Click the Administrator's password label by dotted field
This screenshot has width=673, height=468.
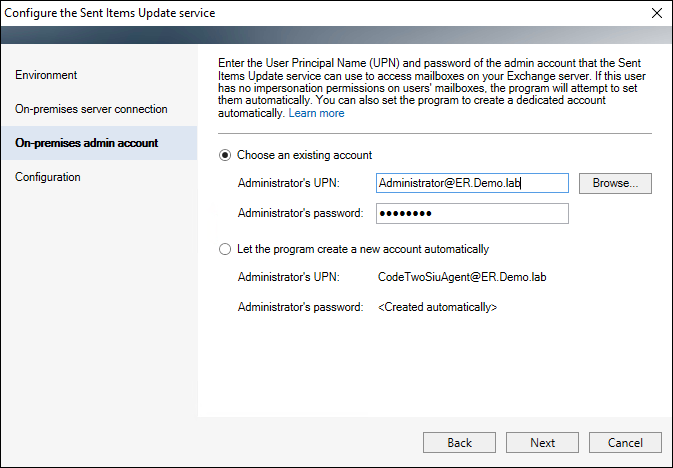point(300,213)
